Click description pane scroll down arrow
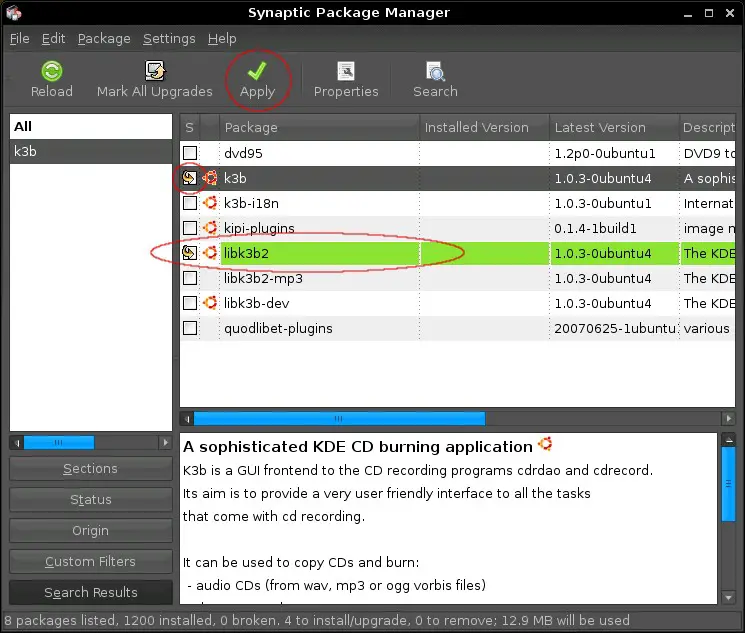Viewport: 745px width, 633px height. pyautogui.click(x=728, y=597)
